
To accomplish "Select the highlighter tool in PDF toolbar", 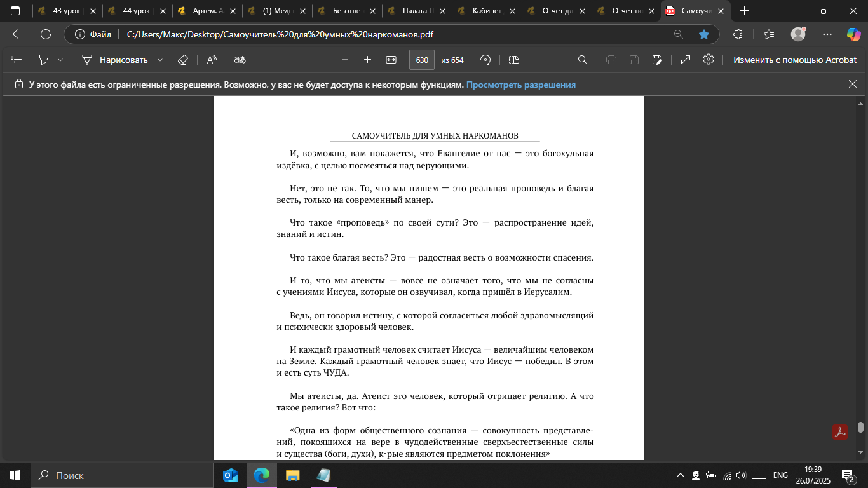I will [x=44, y=60].
